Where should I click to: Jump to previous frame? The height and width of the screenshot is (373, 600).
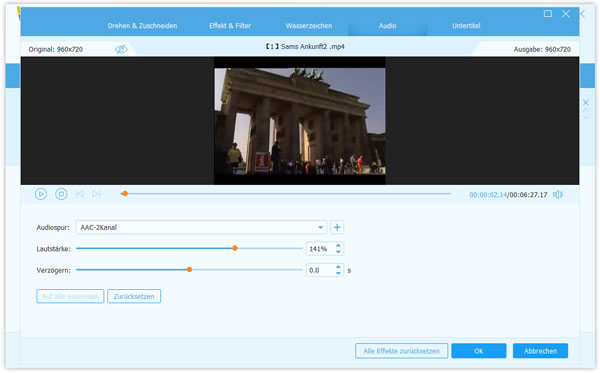(x=80, y=194)
